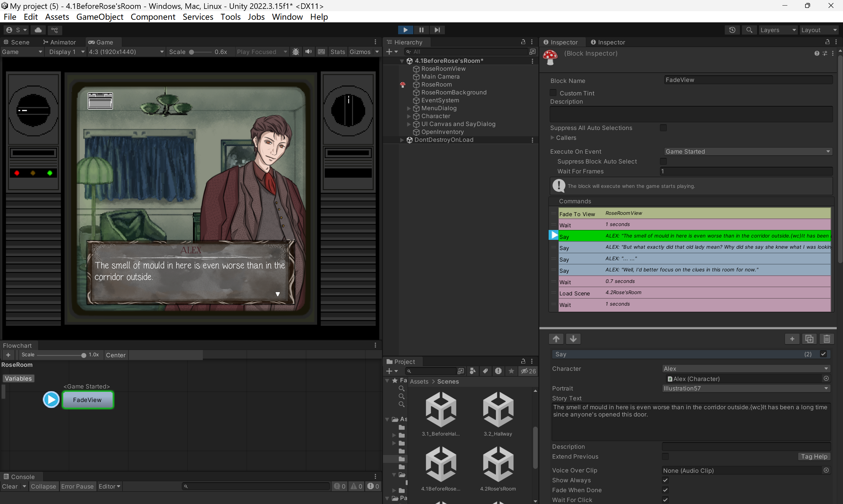This screenshot has width=843, height=504.
Task: Click Project search by label icon
Action: [485, 371]
